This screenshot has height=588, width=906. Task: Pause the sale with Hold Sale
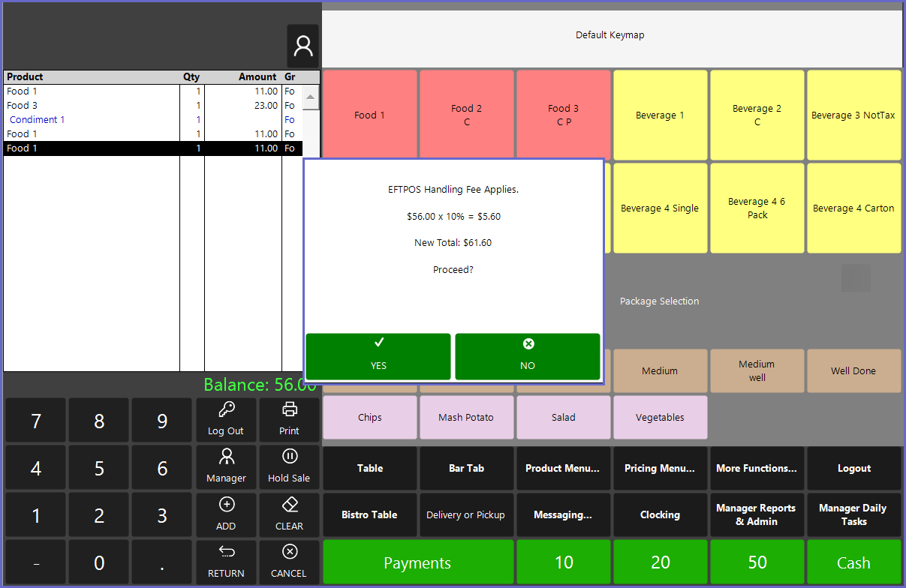tap(289, 466)
